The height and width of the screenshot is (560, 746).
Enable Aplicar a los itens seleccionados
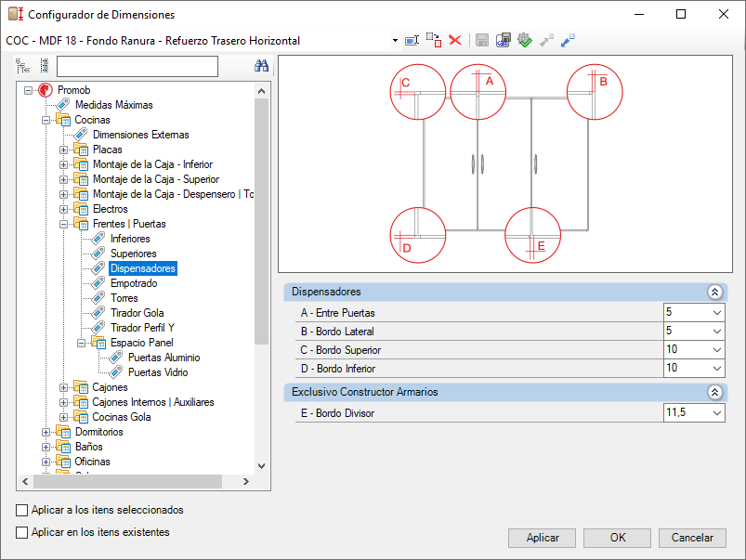tap(22, 510)
